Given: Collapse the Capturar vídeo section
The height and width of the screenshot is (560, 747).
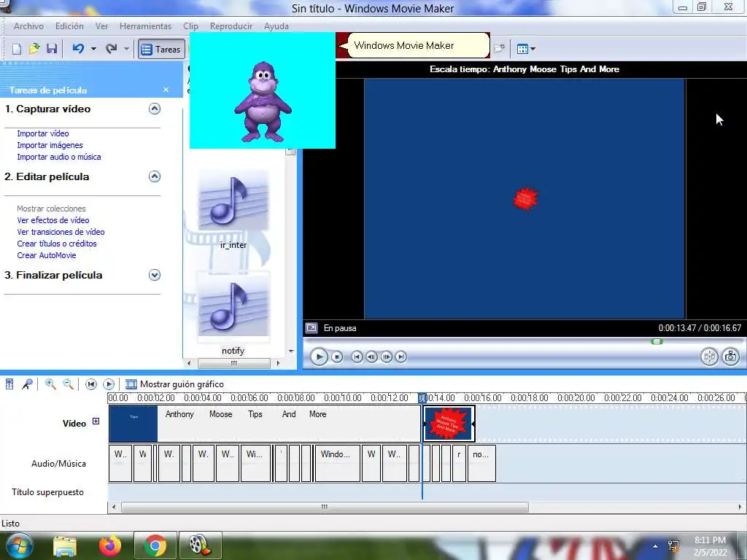Looking at the screenshot, I should pyautogui.click(x=155, y=109).
